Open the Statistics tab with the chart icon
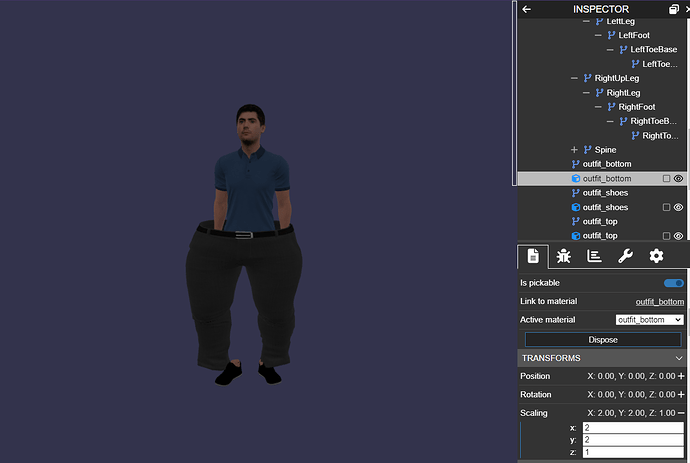 [x=594, y=256]
